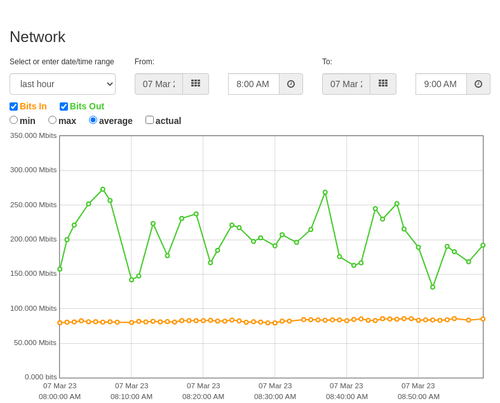500x403 pixels.
Task: Click the Bits Out label text
Action: point(87,106)
